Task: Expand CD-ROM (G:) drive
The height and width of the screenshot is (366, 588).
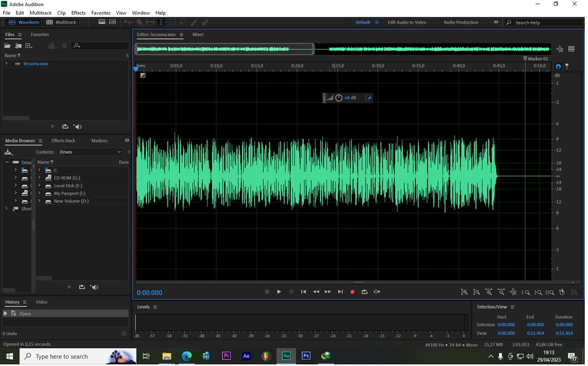Action: click(39, 178)
